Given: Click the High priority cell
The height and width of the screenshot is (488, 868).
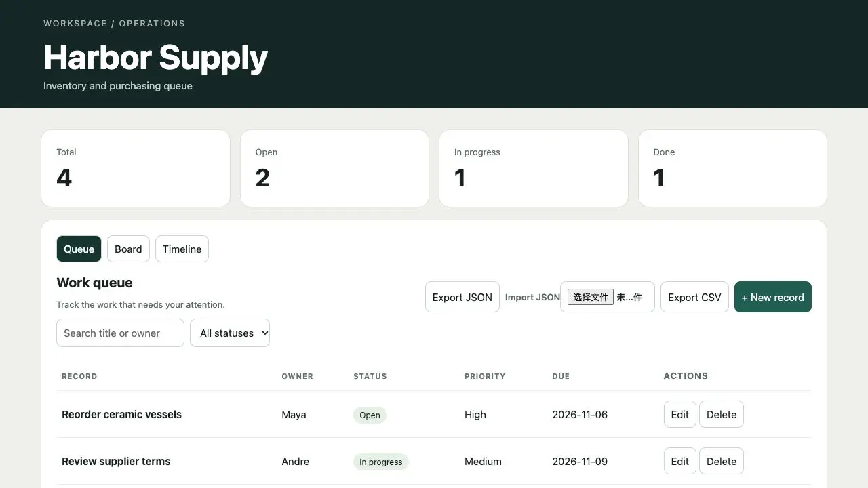Looking at the screenshot, I should pos(475,414).
